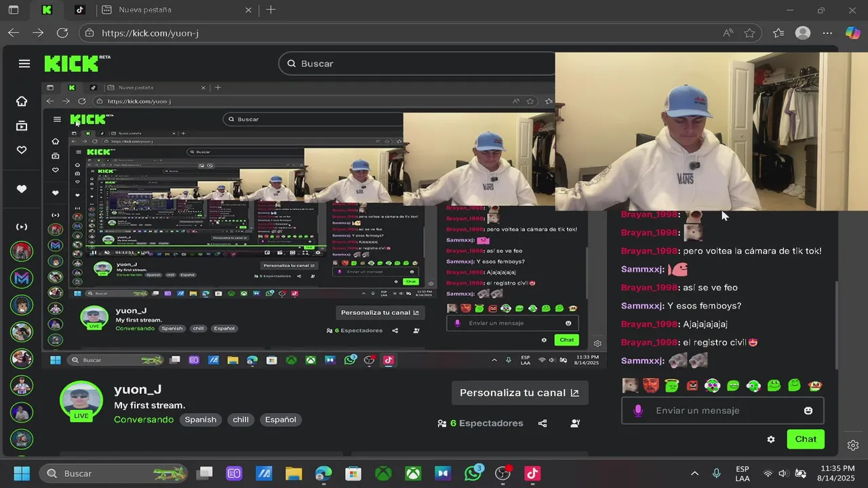This screenshot has height=488, width=868.
Task: Open a new browser tab
Action: (271, 9)
